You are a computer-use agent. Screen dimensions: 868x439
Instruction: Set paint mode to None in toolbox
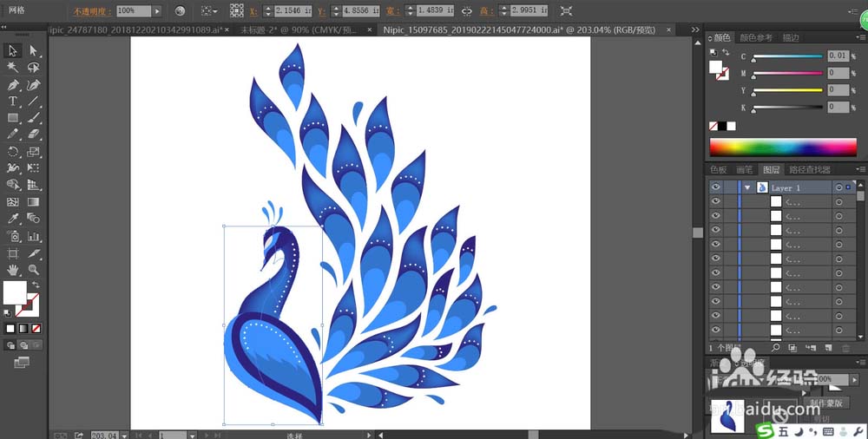click(36, 328)
